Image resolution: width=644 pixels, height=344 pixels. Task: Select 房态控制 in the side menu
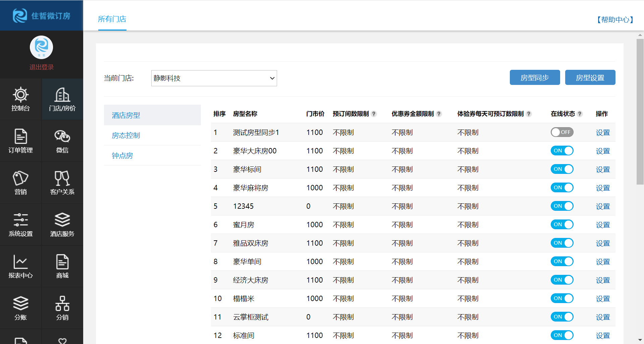152,135
